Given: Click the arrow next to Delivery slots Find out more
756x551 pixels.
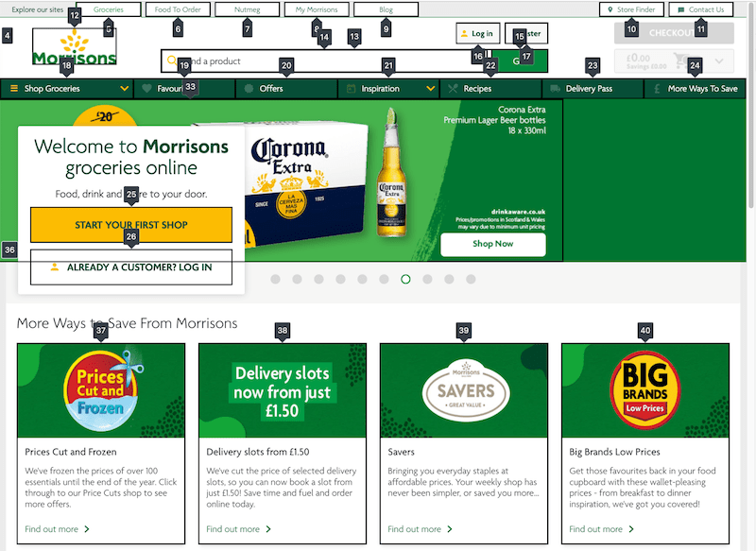Looking at the screenshot, I should point(268,529).
